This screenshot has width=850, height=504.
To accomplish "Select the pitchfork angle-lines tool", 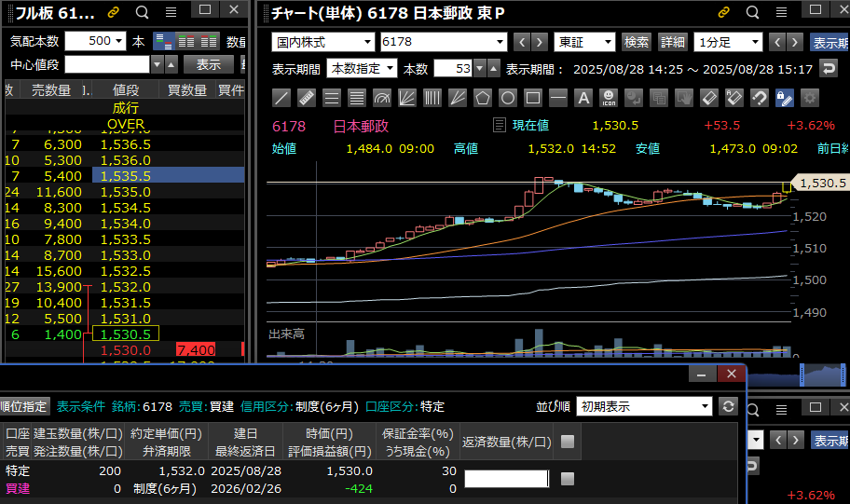I will (458, 98).
